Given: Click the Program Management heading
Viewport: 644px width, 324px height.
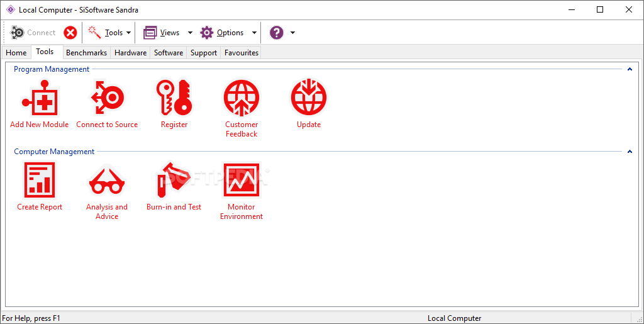Looking at the screenshot, I should coord(52,69).
